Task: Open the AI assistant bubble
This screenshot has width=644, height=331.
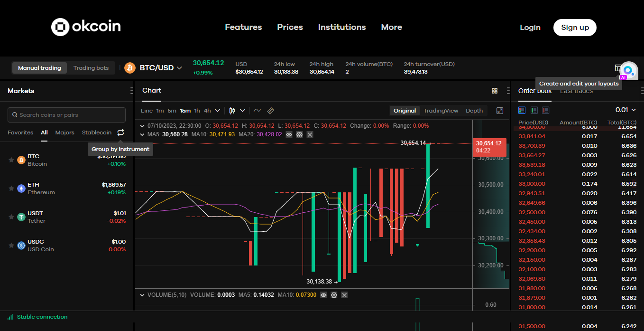Action: 629,70
